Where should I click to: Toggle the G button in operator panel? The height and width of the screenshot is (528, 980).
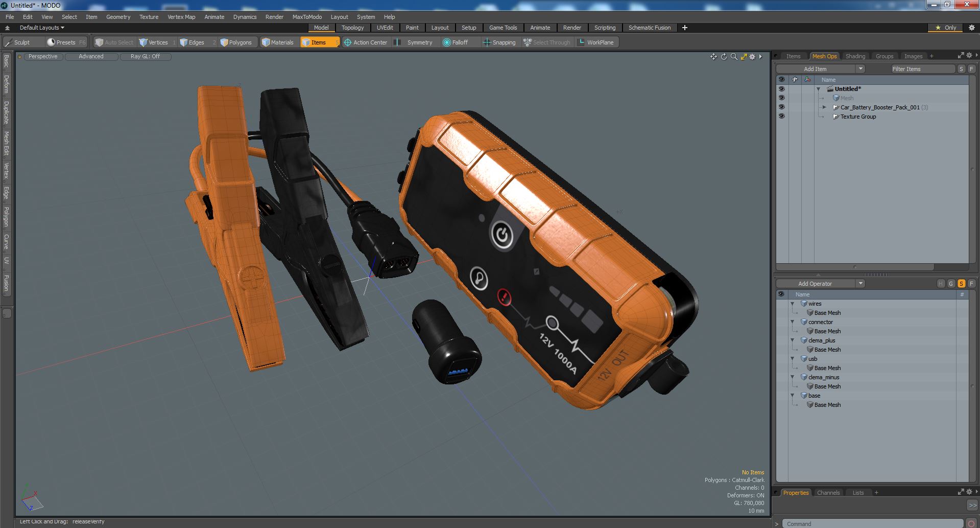click(951, 284)
